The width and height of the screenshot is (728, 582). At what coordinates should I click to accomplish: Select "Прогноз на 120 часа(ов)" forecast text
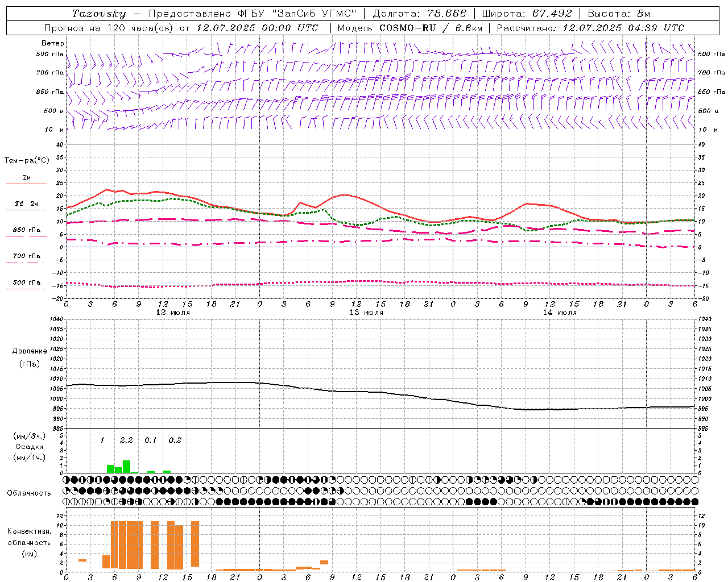click(109, 28)
